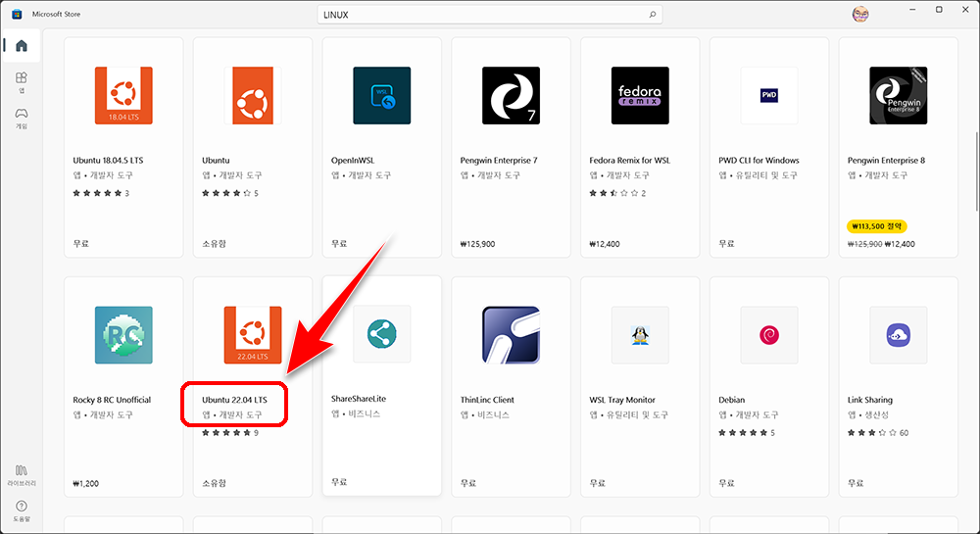Click the ThinLinc Client title
This screenshot has width=980, height=534.
pyautogui.click(x=487, y=400)
